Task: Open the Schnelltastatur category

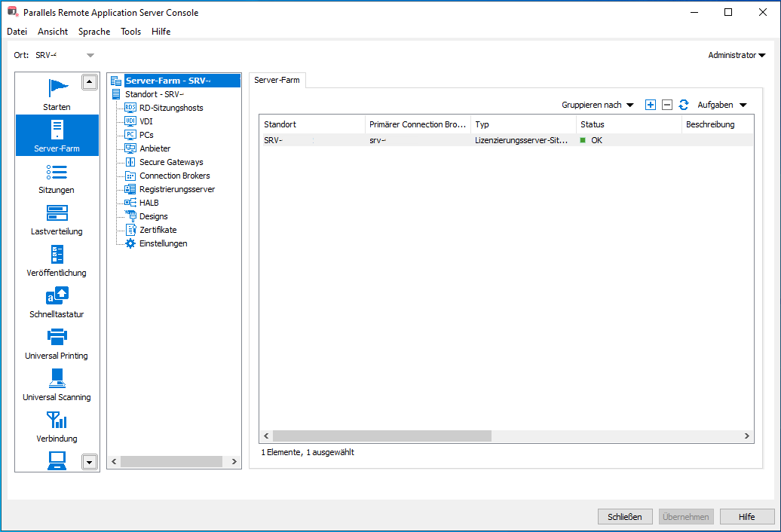Action: [57, 303]
